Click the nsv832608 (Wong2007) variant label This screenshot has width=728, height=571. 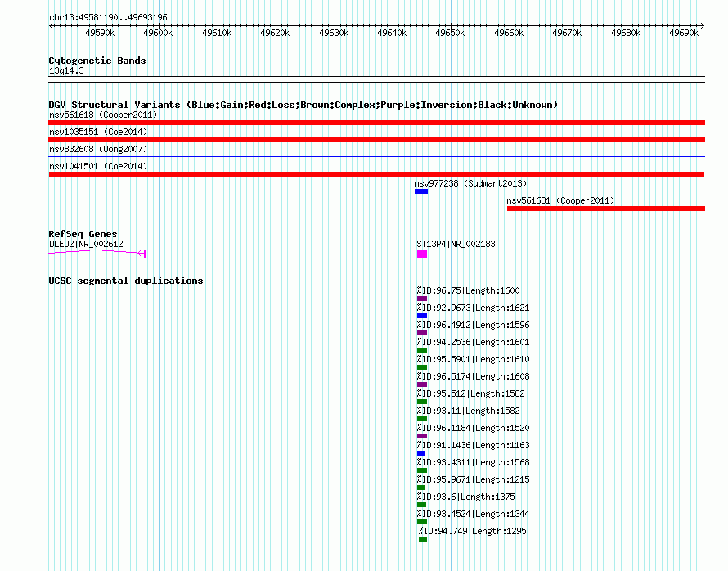(98, 149)
